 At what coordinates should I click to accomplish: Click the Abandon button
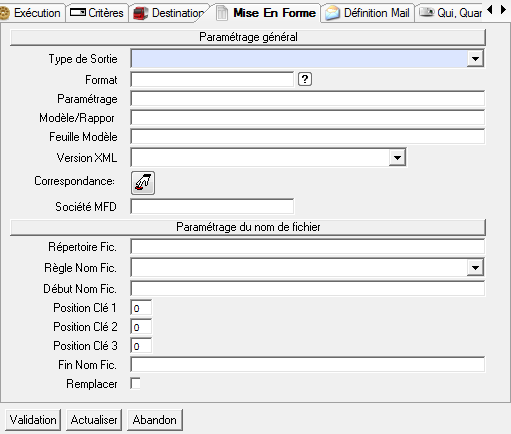[155, 420]
